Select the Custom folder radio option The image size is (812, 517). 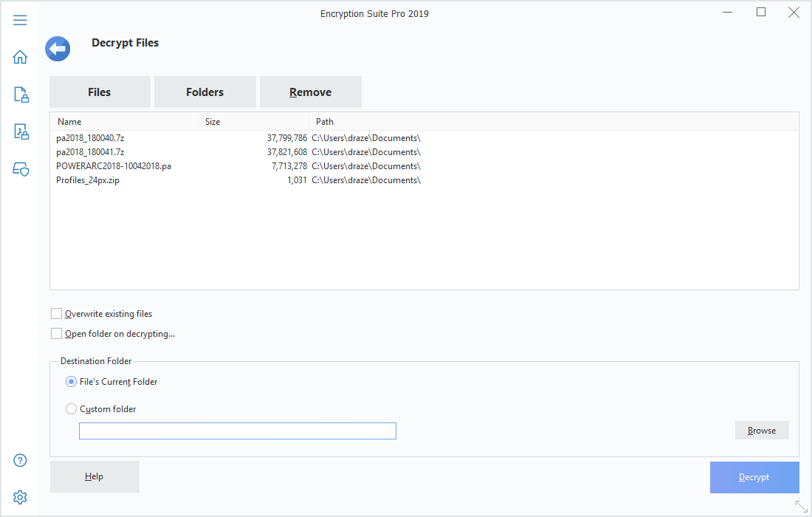pos(72,409)
